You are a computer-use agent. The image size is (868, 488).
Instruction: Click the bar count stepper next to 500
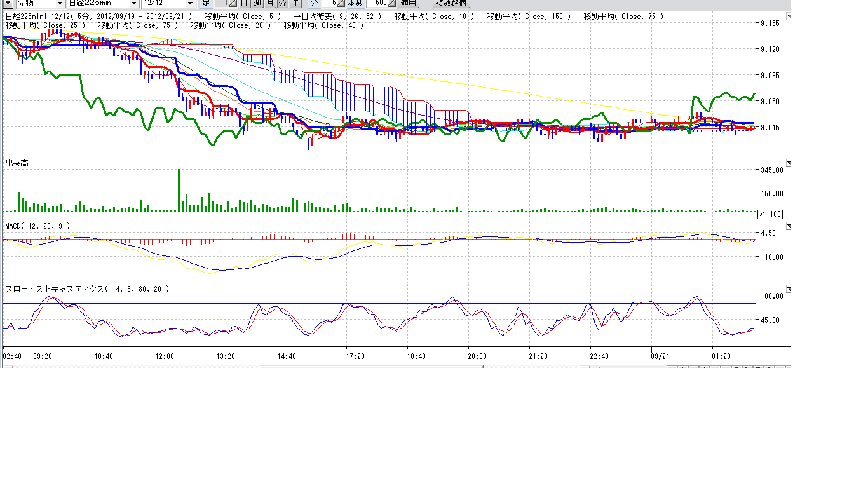(x=391, y=3)
